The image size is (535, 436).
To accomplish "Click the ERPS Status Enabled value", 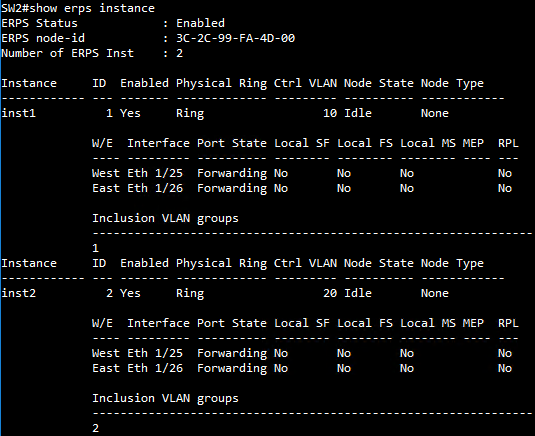I will pos(200,23).
